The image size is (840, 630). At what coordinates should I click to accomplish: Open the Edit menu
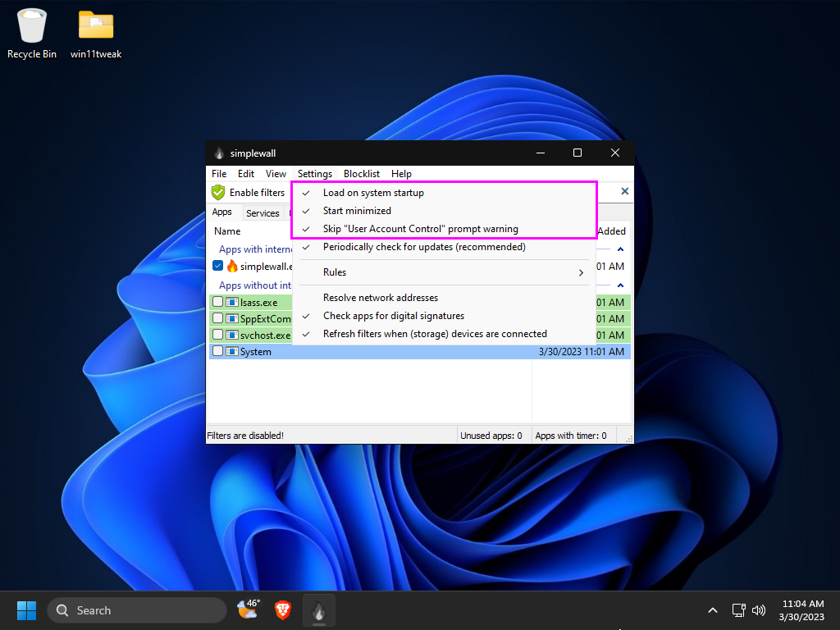coord(246,174)
